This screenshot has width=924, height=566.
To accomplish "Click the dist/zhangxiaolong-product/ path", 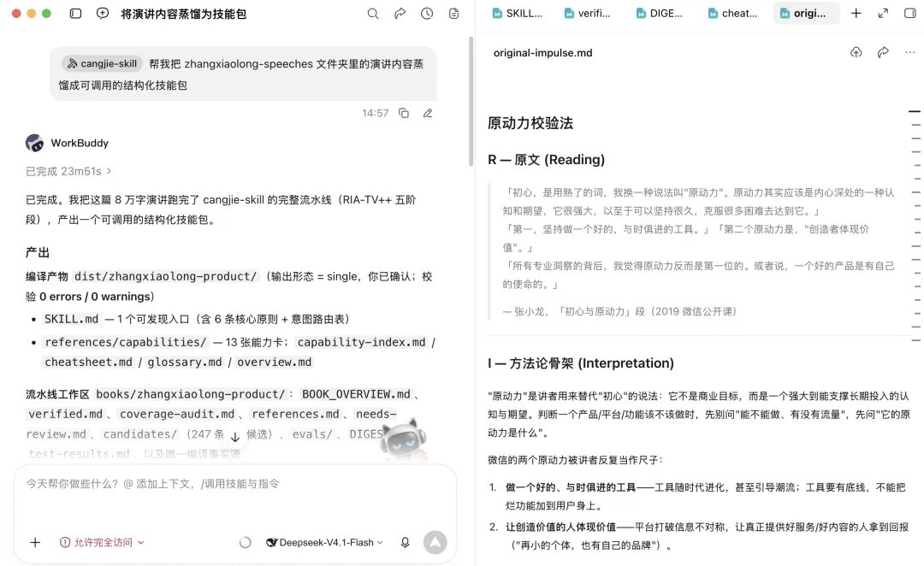I will [166, 276].
